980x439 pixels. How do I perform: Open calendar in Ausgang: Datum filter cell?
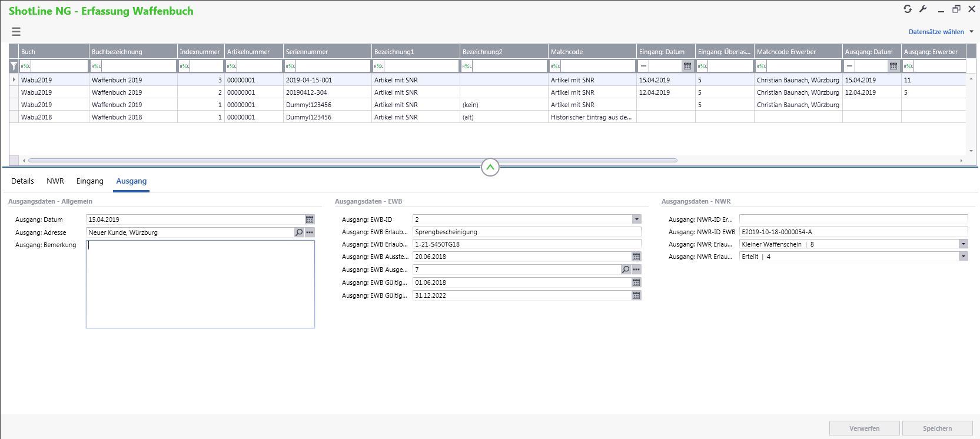[893, 66]
